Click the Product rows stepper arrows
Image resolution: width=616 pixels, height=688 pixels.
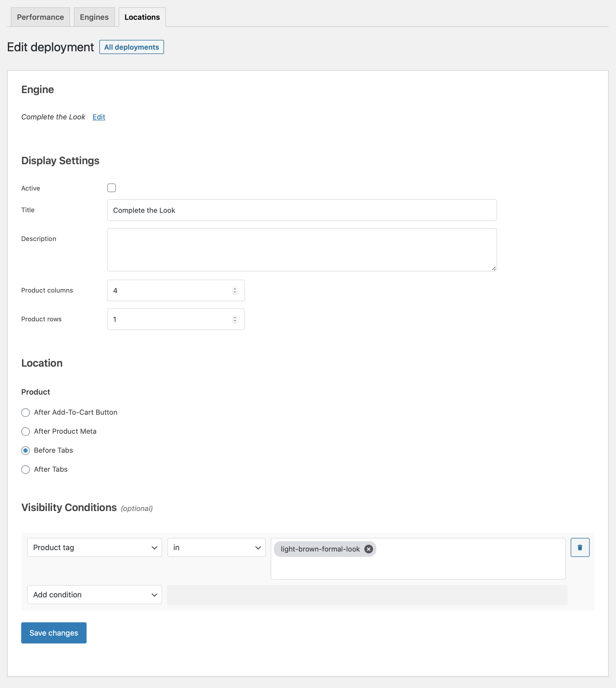(x=235, y=319)
